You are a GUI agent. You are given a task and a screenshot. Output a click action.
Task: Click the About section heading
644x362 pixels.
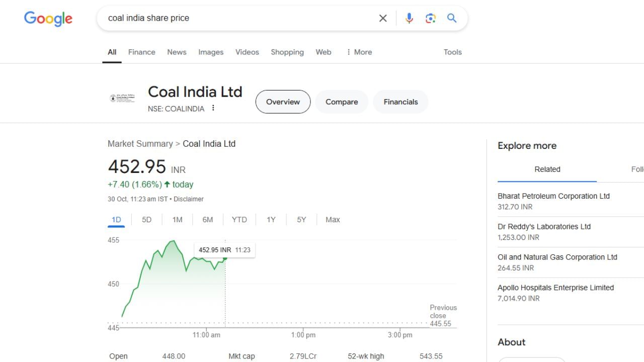tap(511, 342)
